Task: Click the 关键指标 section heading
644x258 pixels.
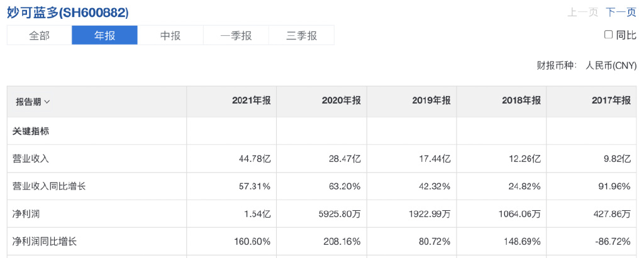Action: click(x=31, y=131)
